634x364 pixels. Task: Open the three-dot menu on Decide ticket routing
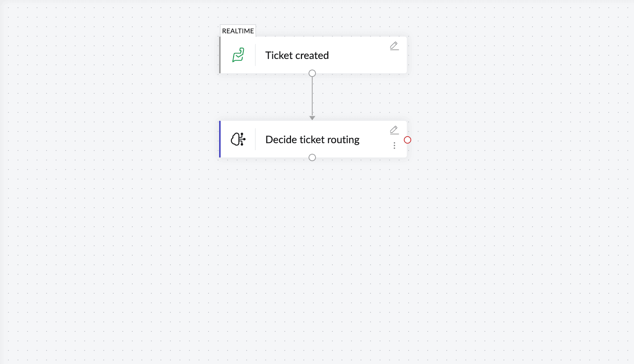[x=394, y=146]
